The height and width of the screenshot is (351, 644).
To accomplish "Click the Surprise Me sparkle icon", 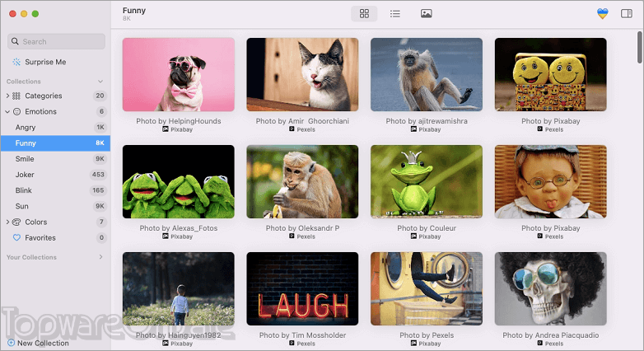I will tap(16, 62).
